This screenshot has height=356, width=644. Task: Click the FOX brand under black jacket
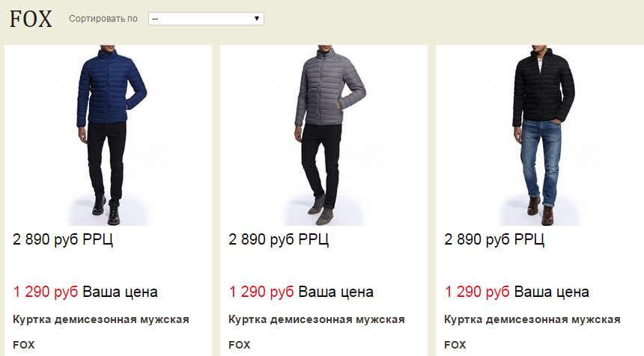(x=455, y=345)
